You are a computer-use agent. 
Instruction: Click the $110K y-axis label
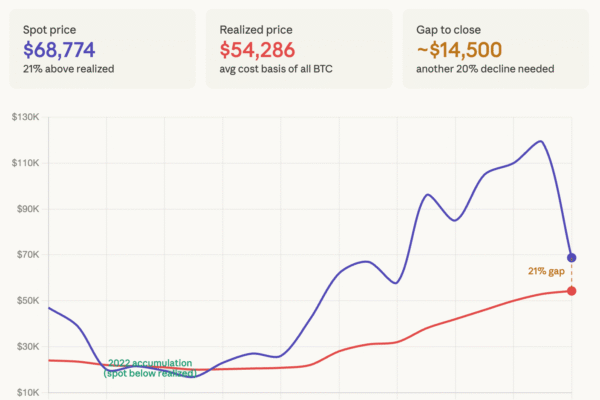pos(25,164)
